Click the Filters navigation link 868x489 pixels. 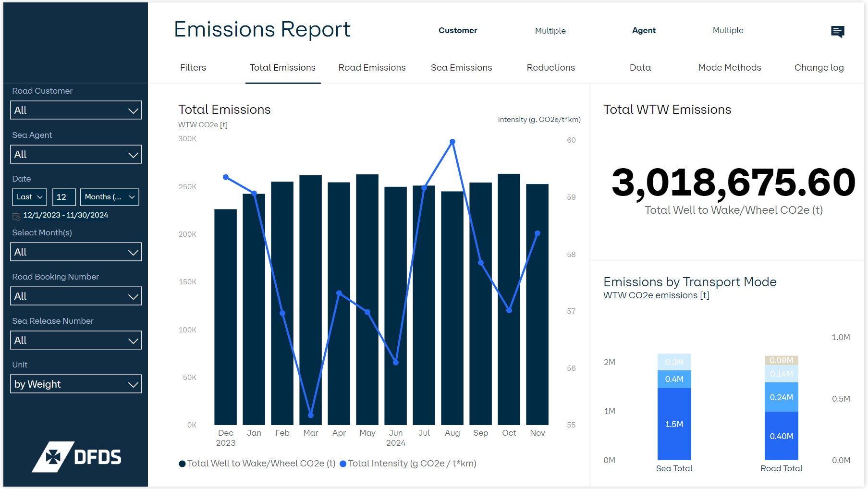[x=193, y=67]
